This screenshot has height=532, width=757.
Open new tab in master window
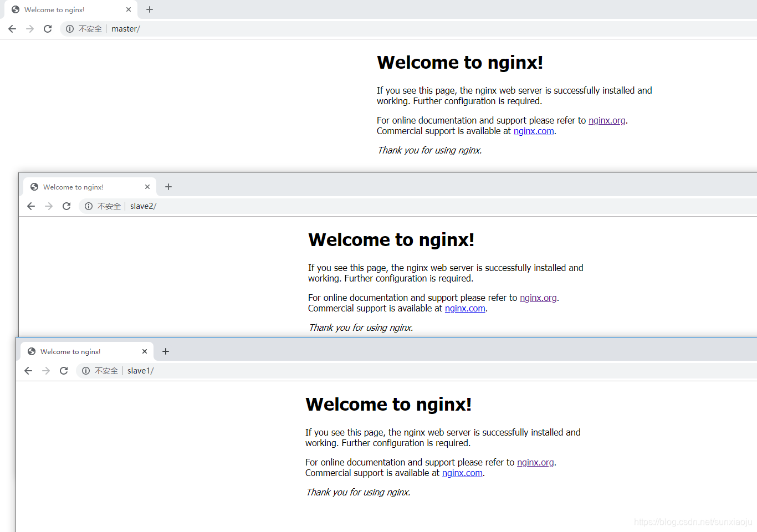[x=150, y=9]
